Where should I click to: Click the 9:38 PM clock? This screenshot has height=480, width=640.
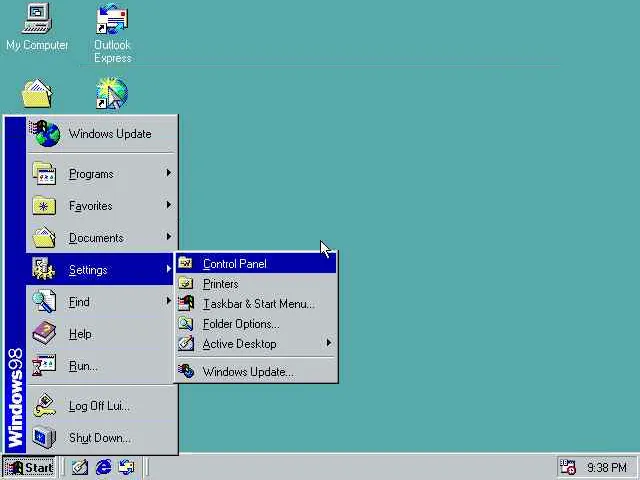[x=607, y=467]
